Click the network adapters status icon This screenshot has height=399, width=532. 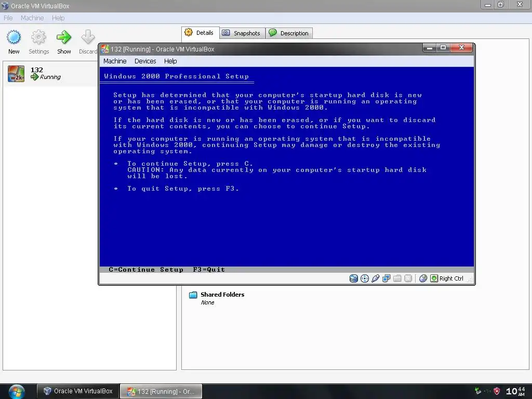[x=386, y=278]
